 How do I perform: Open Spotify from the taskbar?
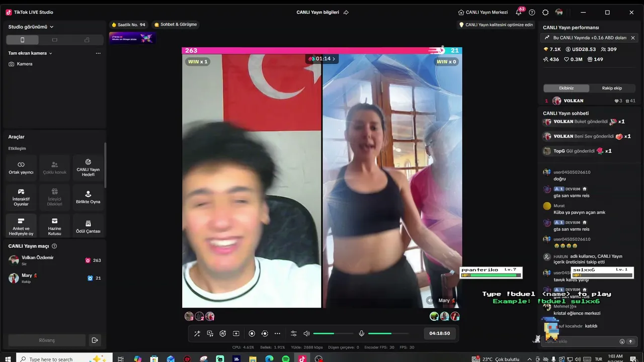click(x=286, y=359)
